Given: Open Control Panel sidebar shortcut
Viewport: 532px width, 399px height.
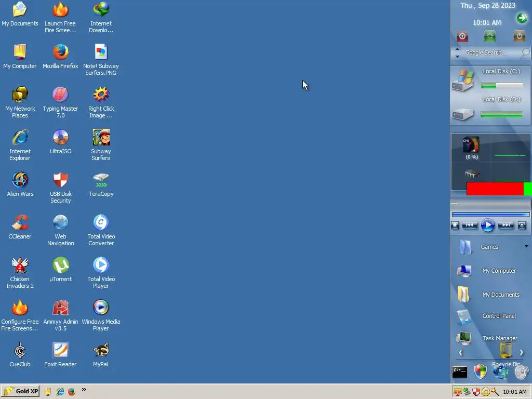Looking at the screenshot, I should pyautogui.click(x=486, y=316).
